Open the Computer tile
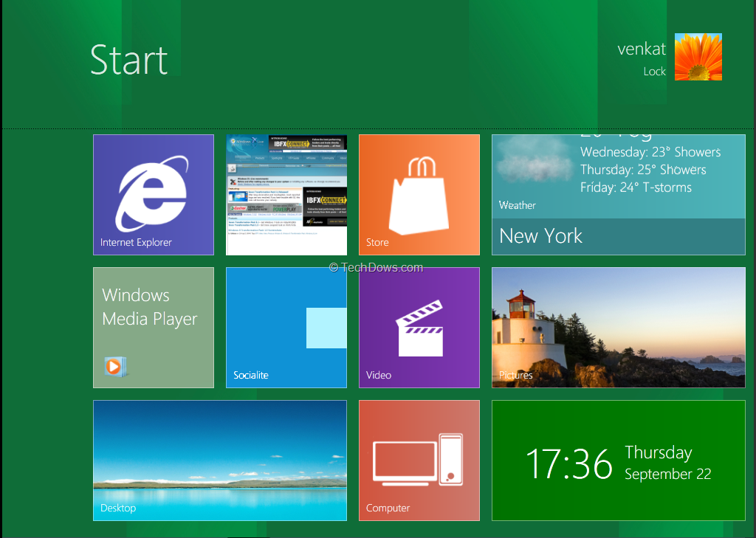Viewport: 756px width, 538px height. [419, 461]
